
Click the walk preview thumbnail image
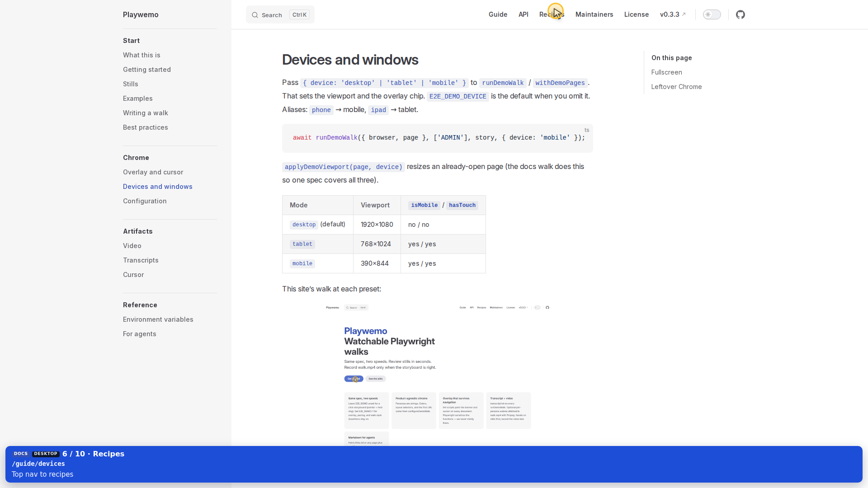click(x=438, y=374)
